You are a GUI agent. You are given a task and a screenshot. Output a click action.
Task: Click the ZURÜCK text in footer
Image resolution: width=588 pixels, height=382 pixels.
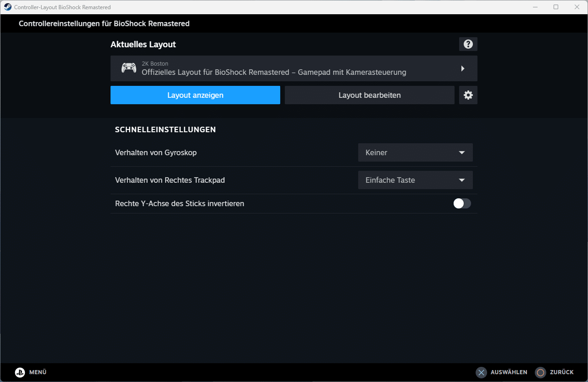[562, 372]
